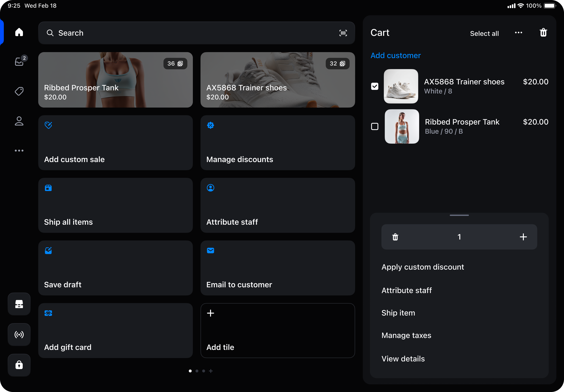Open the products tag icon in sidebar

[x=19, y=91]
